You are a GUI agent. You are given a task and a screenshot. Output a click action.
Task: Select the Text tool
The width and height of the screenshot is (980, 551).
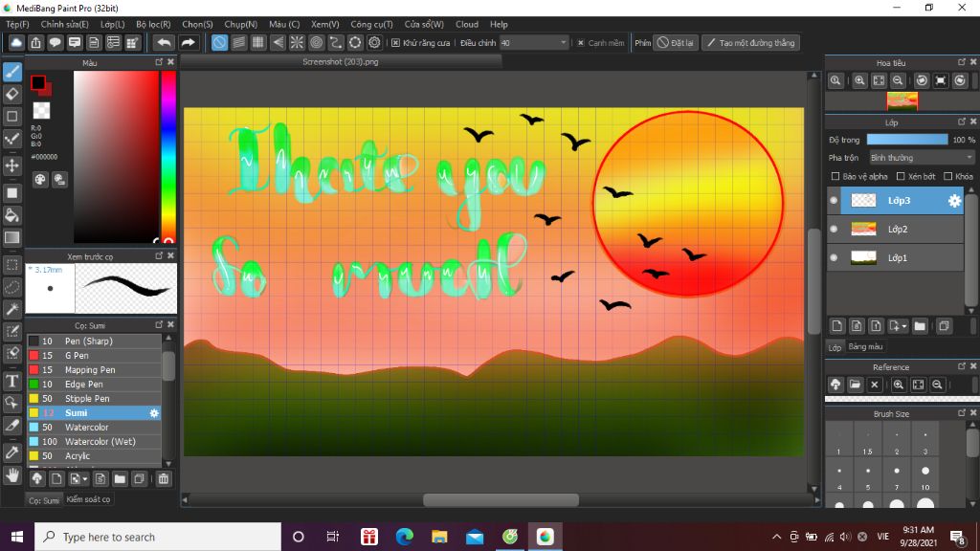(11, 381)
